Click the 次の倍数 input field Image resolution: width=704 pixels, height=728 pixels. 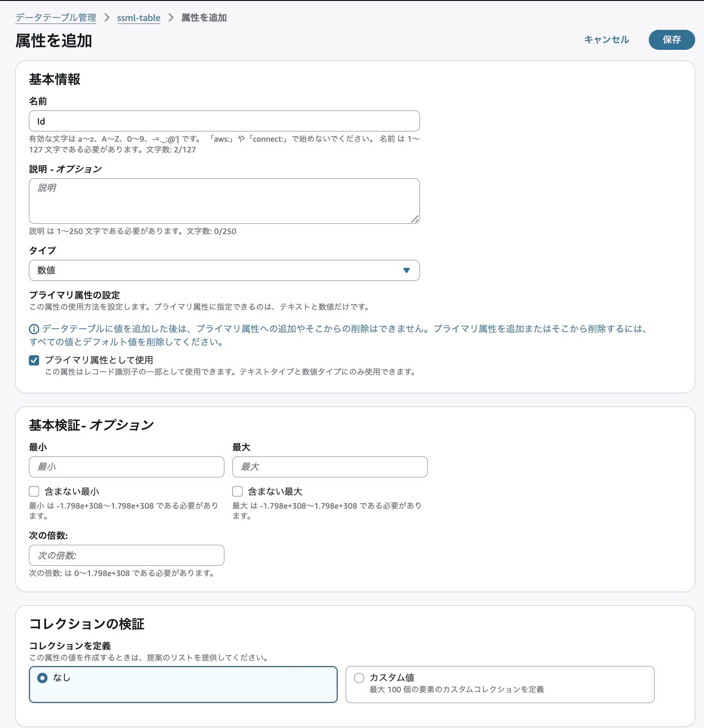click(x=127, y=555)
